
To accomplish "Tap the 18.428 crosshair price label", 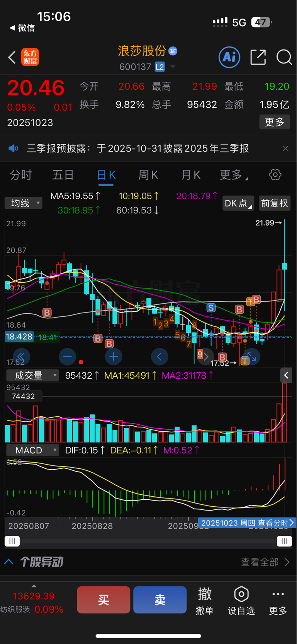I will click(x=19, y=337).
